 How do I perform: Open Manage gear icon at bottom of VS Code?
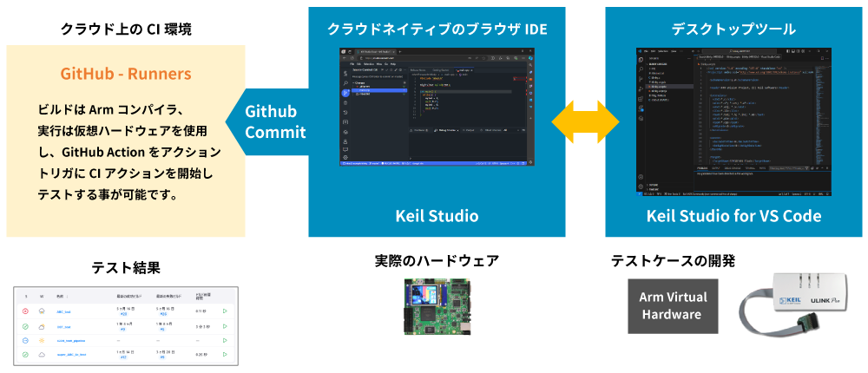641,186
